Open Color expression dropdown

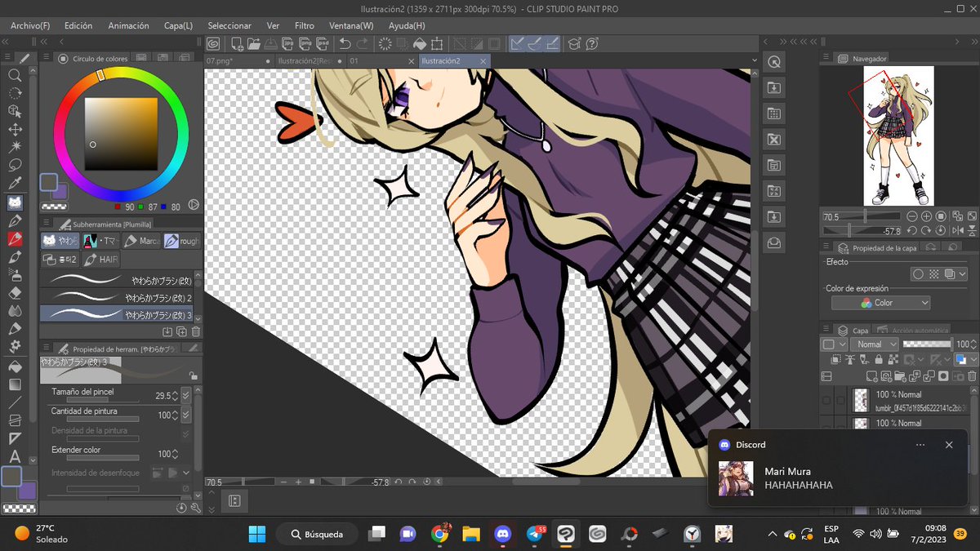880,303
